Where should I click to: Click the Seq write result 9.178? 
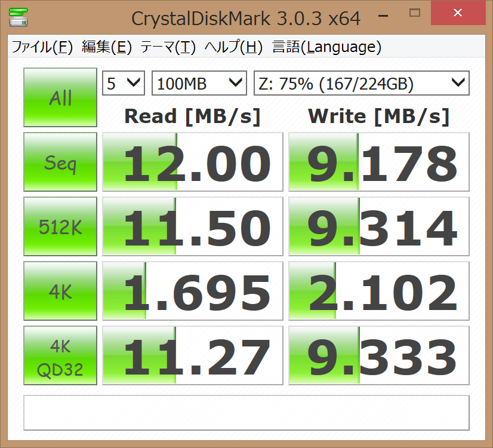379,162
